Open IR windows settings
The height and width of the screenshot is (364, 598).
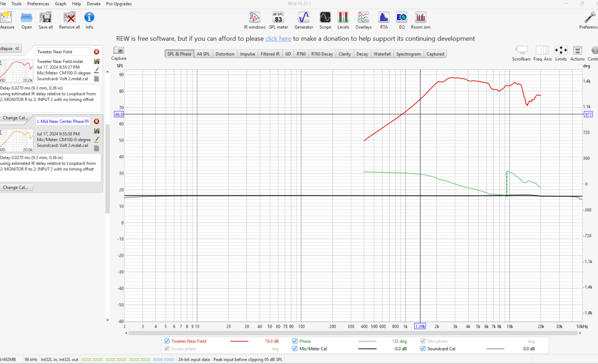255,20
